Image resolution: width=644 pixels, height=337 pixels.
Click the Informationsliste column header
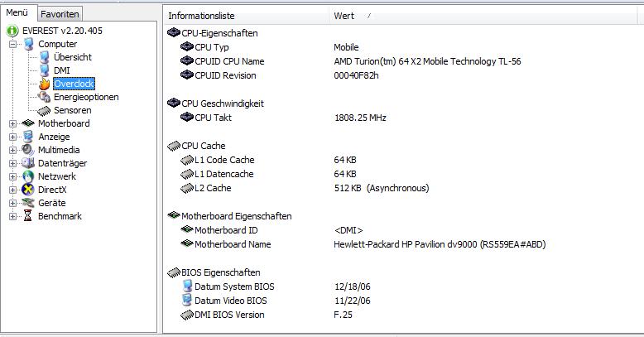pos(247,16)
